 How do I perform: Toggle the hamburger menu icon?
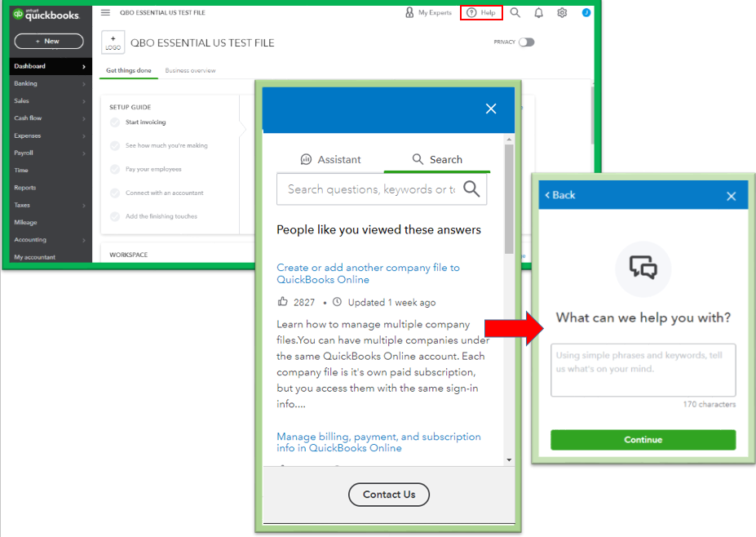[105, 12]
